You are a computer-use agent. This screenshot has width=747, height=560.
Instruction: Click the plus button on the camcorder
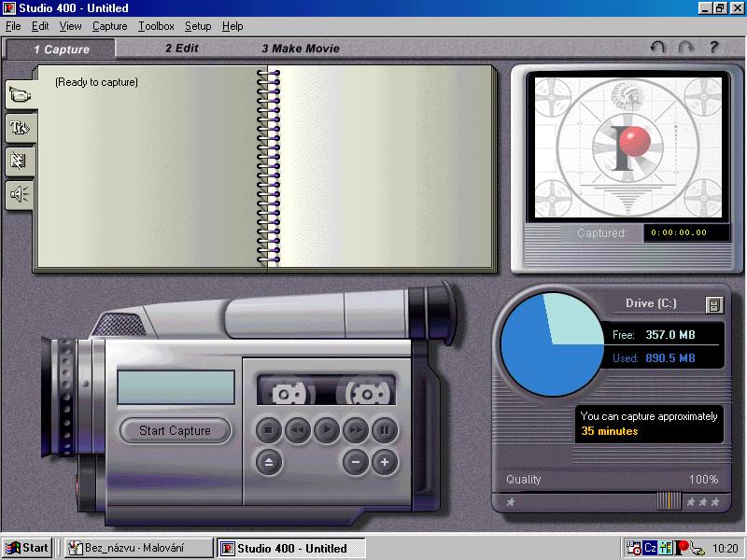(x=385, y=462)
